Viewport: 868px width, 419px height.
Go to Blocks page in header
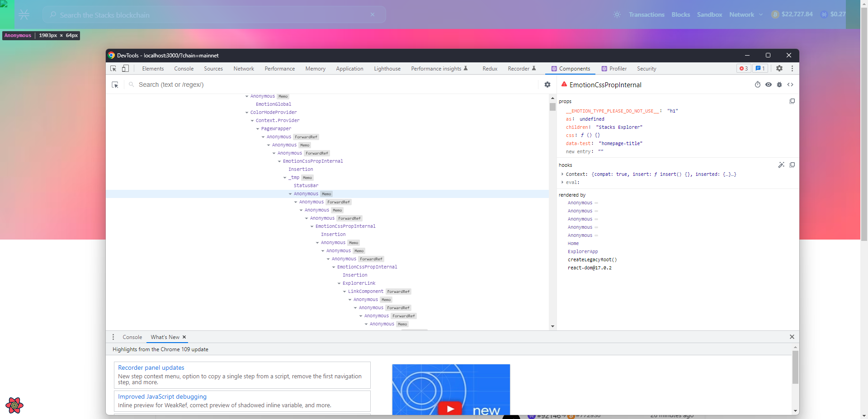680,14
